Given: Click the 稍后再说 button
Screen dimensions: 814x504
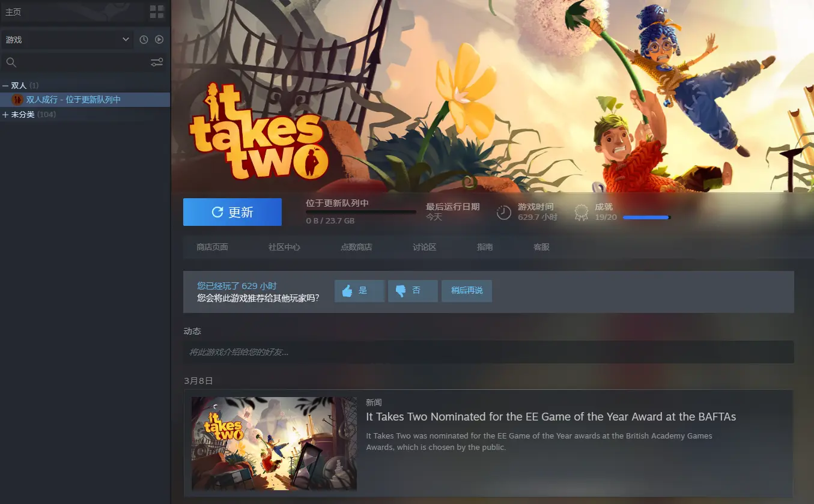Looking at the screenshot, I should (x=467, y=291).
